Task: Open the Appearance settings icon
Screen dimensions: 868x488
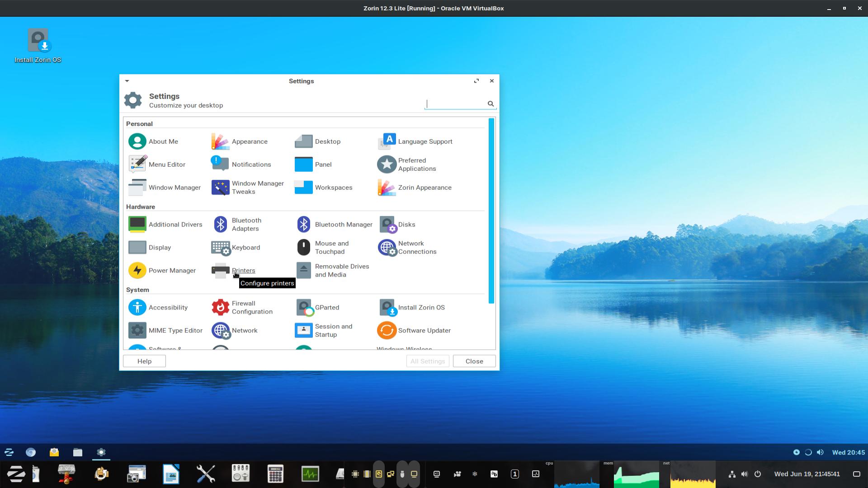Action: click(220, 141)
